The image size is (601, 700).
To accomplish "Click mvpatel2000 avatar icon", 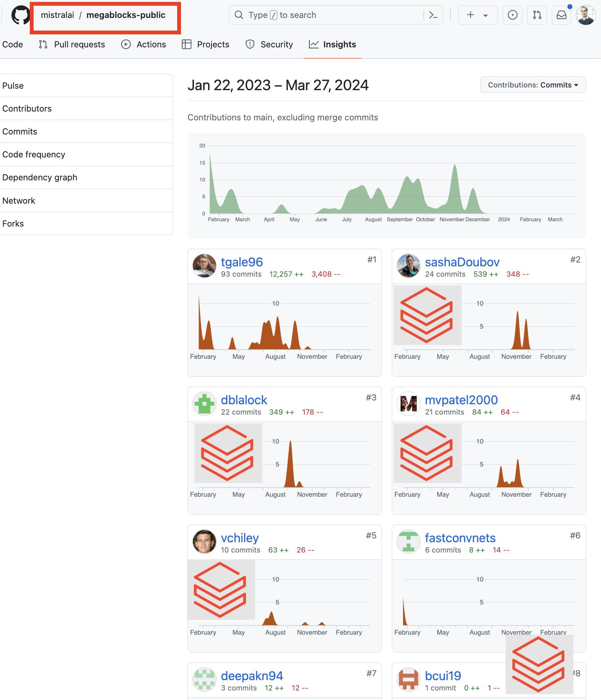I will click(x=409, y=403).
